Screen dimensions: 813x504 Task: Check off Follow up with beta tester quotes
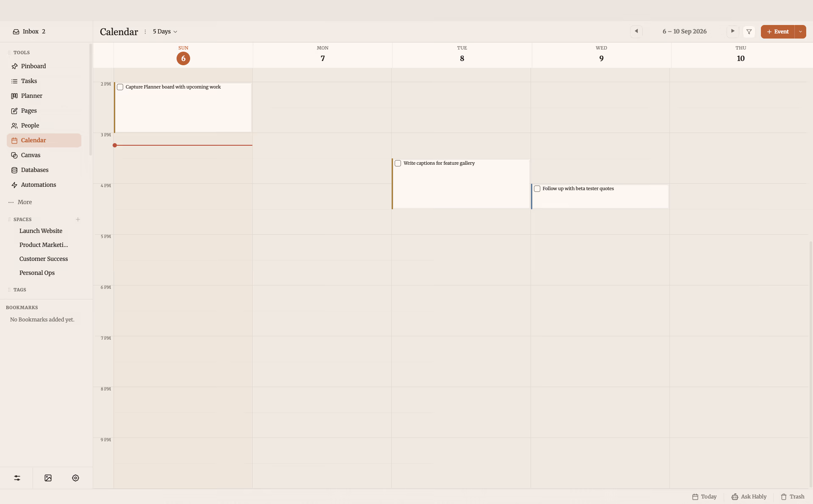point(537,189)
